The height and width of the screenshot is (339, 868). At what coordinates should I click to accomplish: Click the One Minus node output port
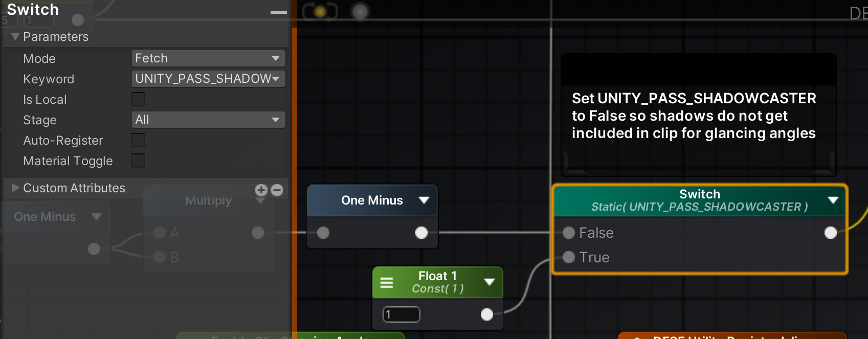click(x=421, y=233)
